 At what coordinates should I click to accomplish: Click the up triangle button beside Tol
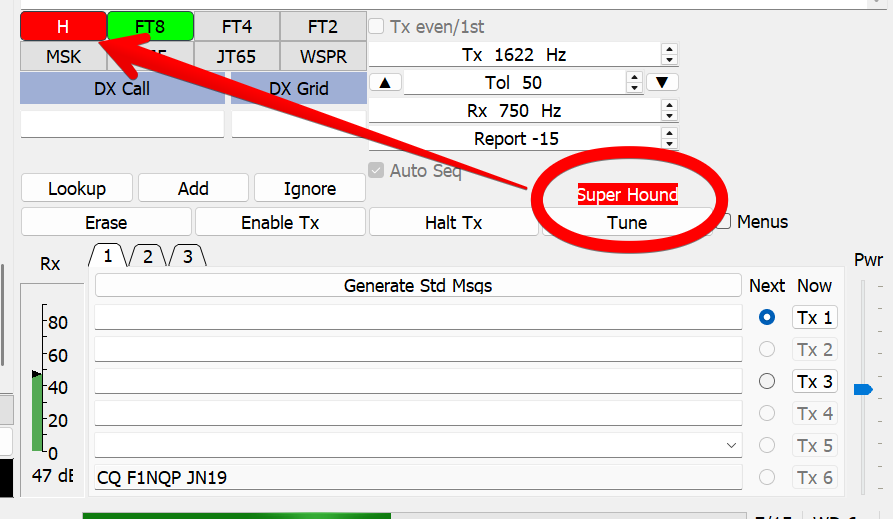click(x=385, y=82)
